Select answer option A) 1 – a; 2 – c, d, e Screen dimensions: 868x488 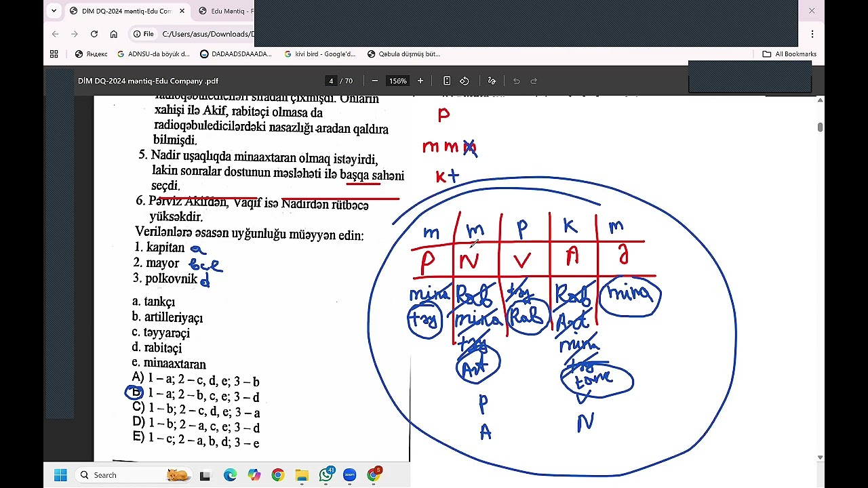tap(196, 381)
